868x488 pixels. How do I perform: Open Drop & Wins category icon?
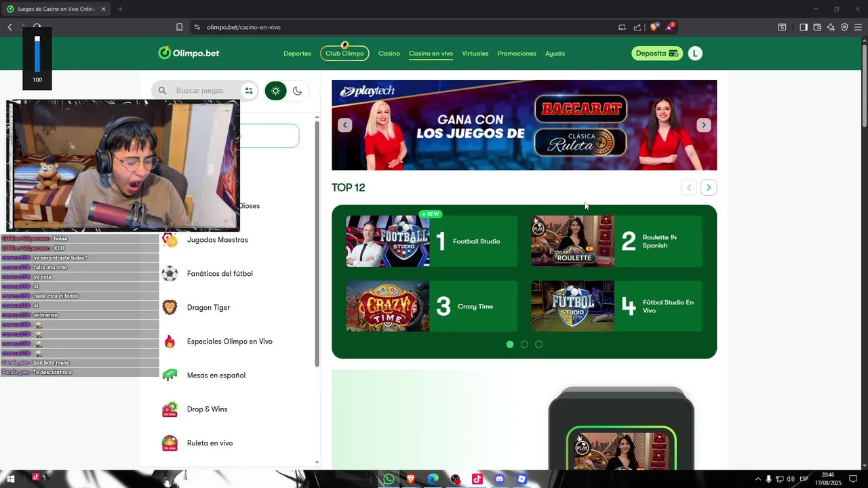170,409
